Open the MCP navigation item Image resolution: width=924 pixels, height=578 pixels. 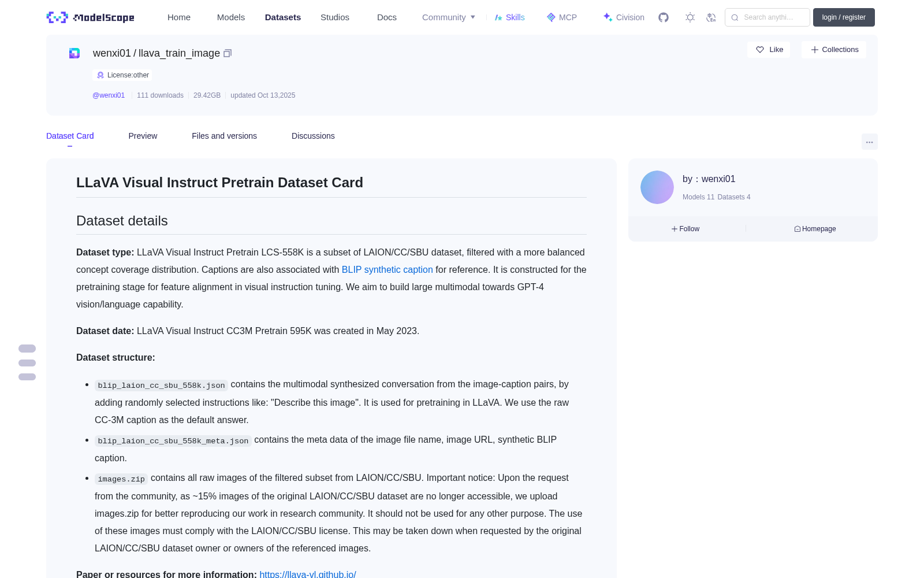tap(561, 17)
